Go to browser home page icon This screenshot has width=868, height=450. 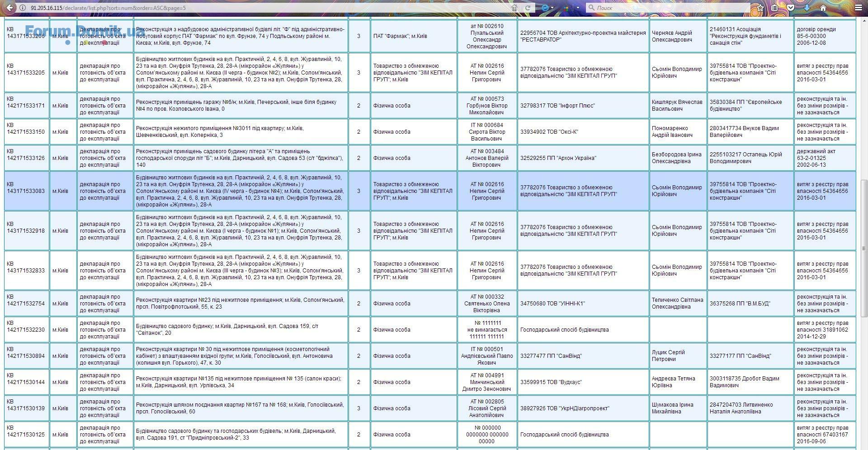click(823, 8)
